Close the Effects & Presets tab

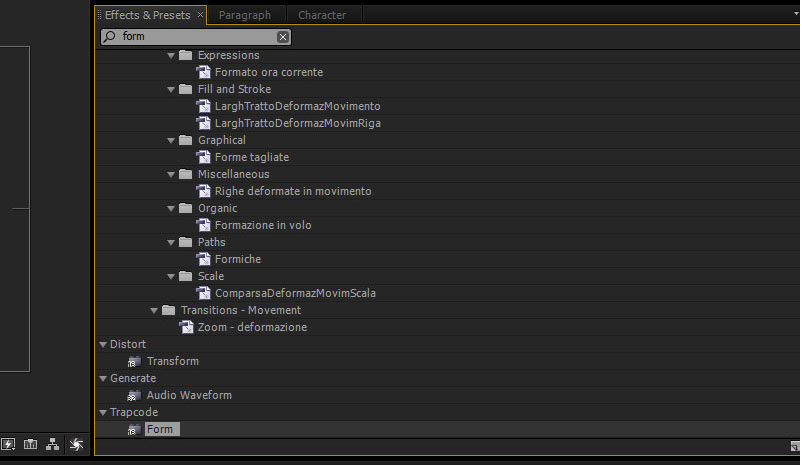click(x=200, y=15)
